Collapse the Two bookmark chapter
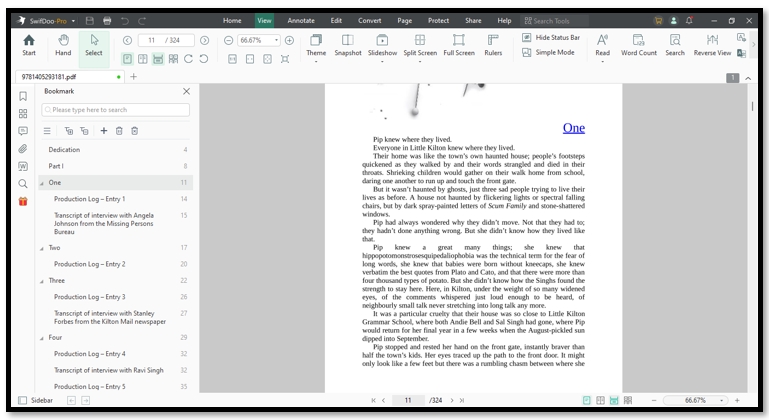Viewport: 769px width, 420px height. pos(42,248)
